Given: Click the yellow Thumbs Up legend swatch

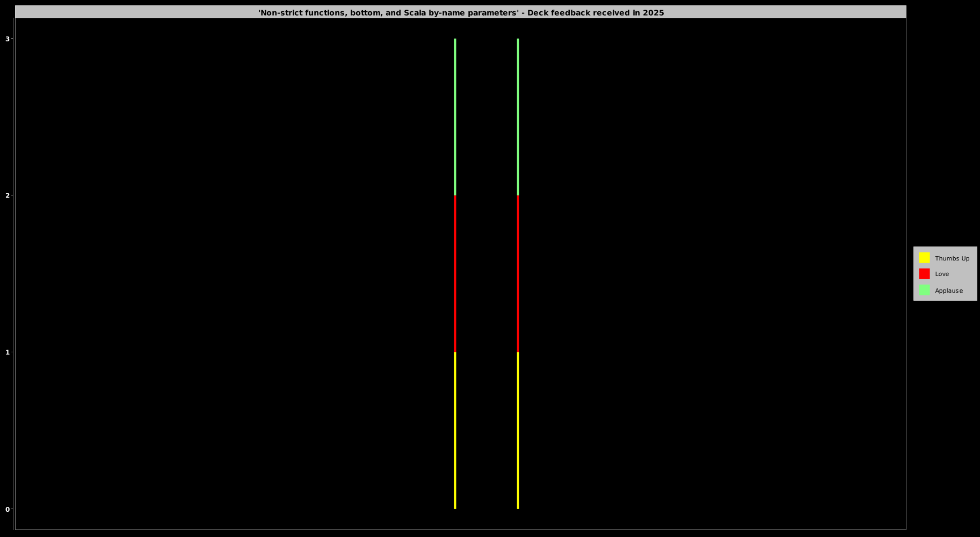Looking at the screenshot, I should click(924, 258).
